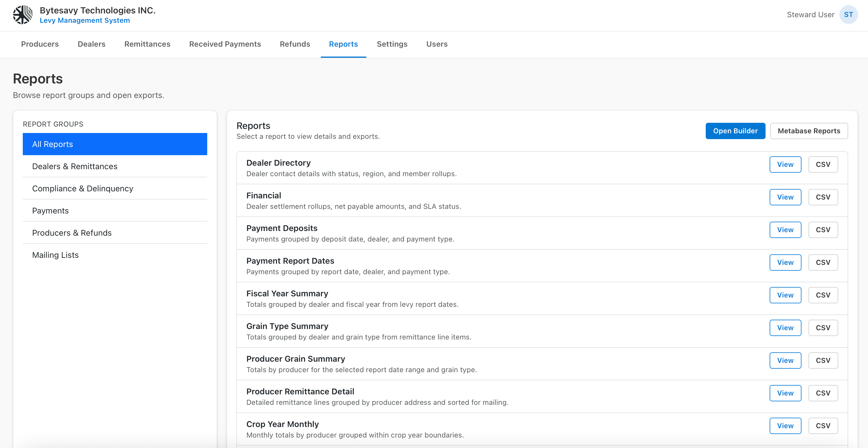Click the Fiscal Year Summary title
The width and height of the screenshot is (868, 448).
point(287,294)
